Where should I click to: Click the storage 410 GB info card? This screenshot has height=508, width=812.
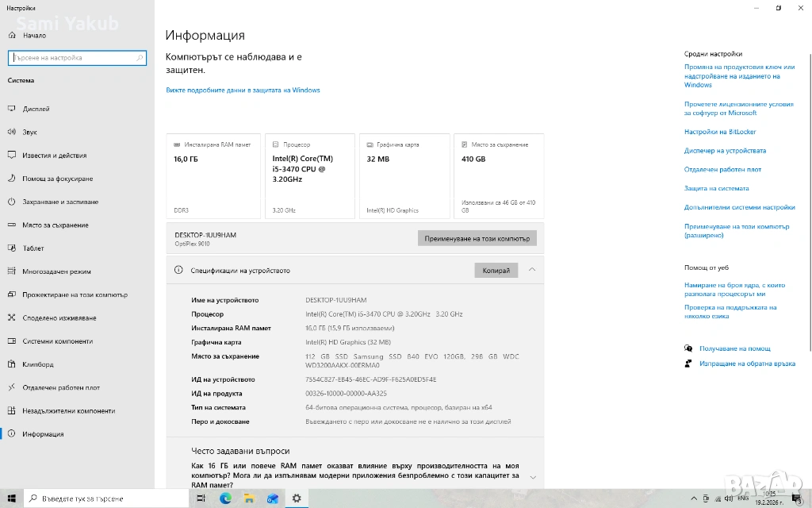pos(499,176)
